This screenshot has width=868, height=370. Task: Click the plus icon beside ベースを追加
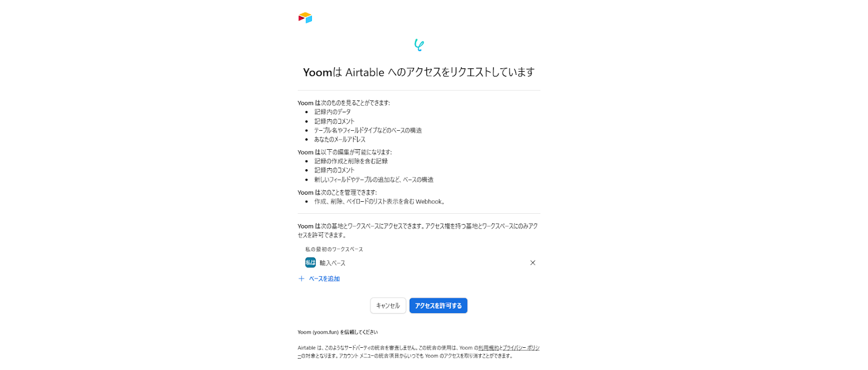(x=302, y=279)
